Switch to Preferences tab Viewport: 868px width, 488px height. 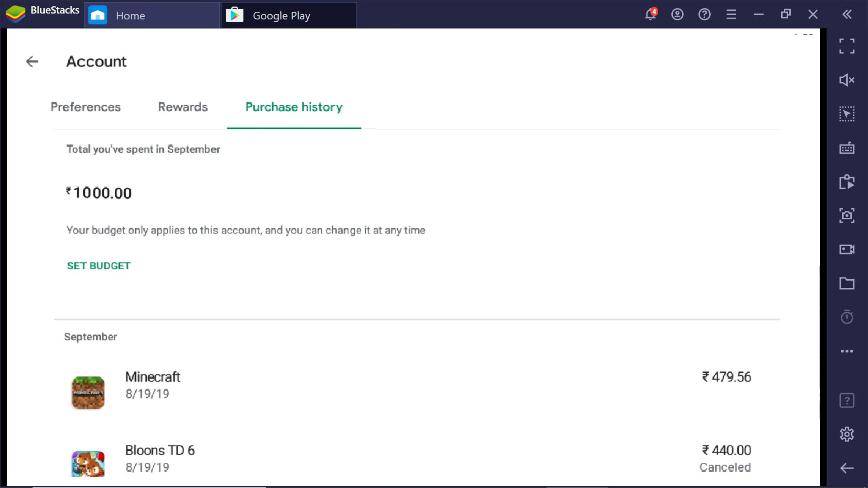tap(85, 107)
